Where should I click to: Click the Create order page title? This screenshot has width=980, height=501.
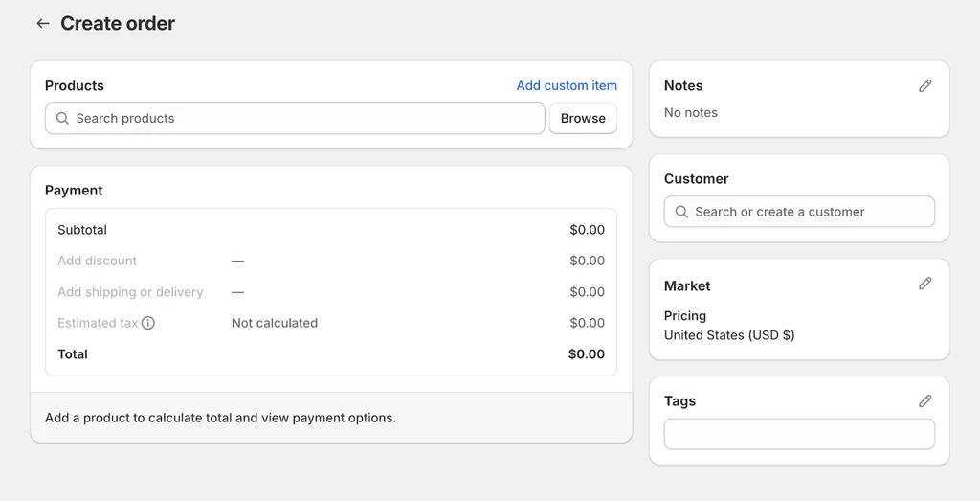118,24
